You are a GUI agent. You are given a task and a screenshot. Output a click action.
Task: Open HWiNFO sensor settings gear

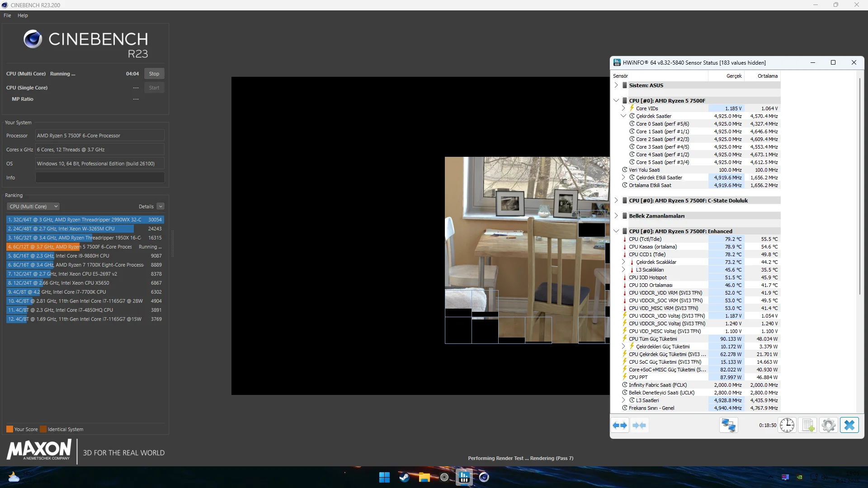click(828, 425)
